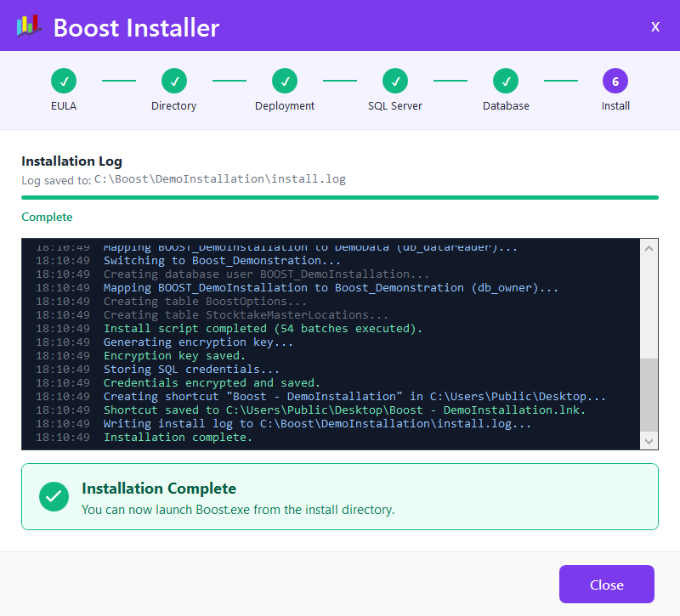
Task: Click log line Mapping to Boost_Demonstration (db_owner)
Action: click(x=331, y=288)
